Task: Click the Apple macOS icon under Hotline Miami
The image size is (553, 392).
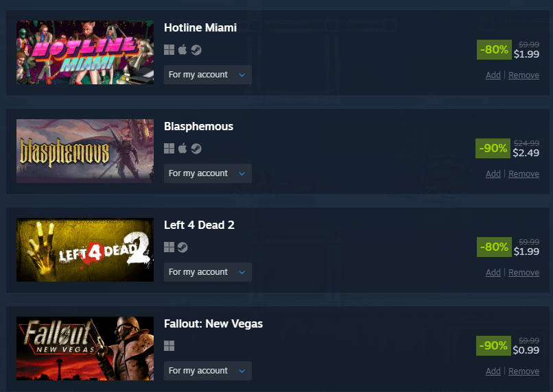Action: [x=183, y=49]
